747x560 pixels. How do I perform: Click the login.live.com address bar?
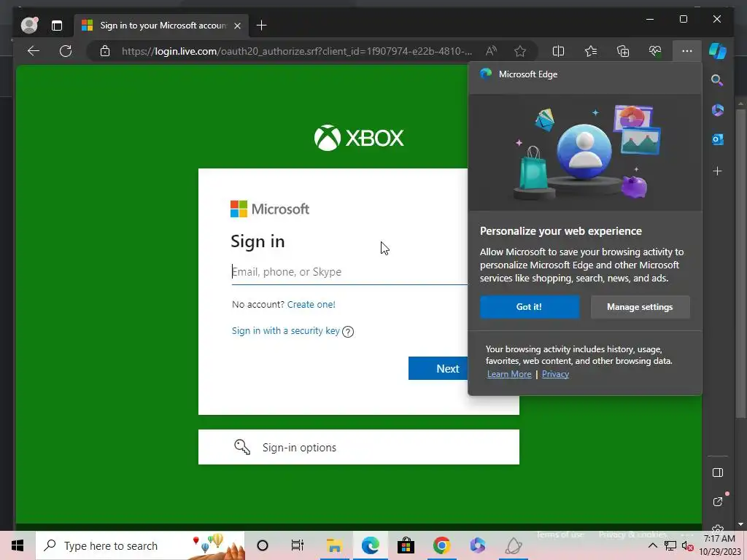click(297, 51)
